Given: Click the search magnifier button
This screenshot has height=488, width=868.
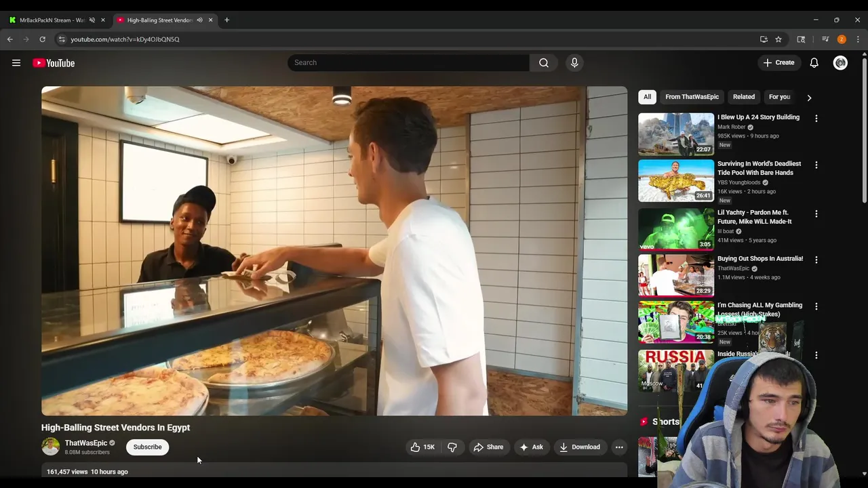Looking at the screenshot, I should (x=544, y=63).
